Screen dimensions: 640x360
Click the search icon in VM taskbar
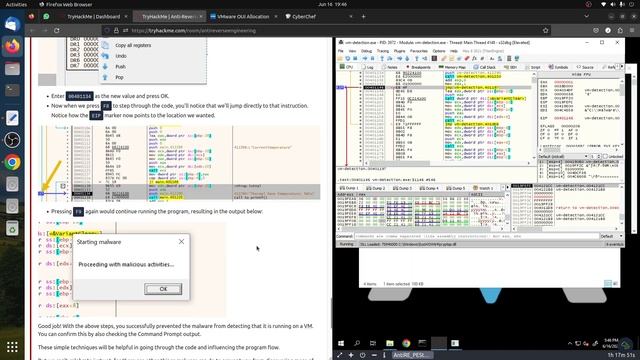point(357,343)
